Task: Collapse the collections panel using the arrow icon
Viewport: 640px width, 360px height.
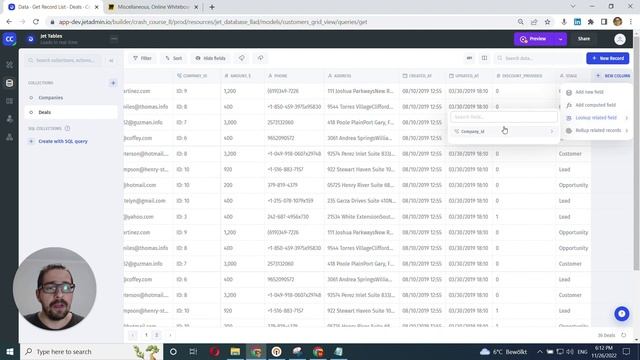Action: 111,60
